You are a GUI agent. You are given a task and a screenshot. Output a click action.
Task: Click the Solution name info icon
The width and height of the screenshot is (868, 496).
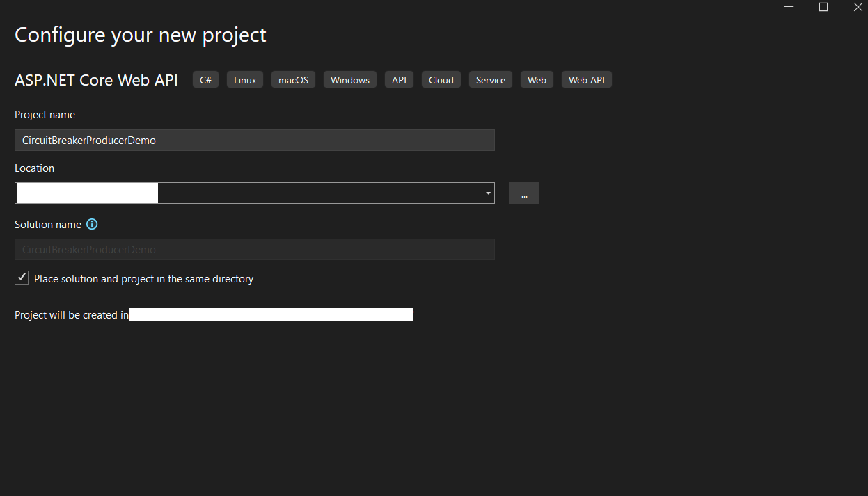point(92,224)
